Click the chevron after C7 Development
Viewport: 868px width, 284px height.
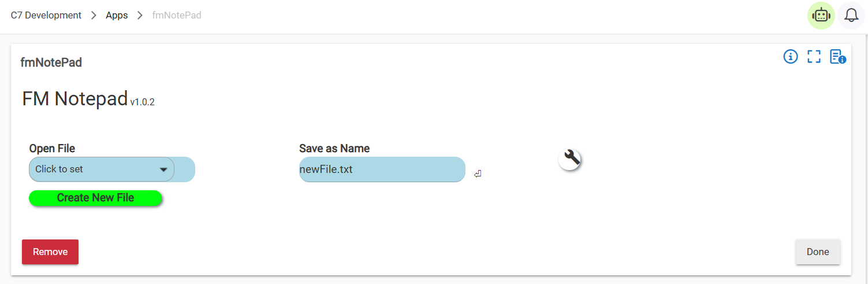coord(94,16)
